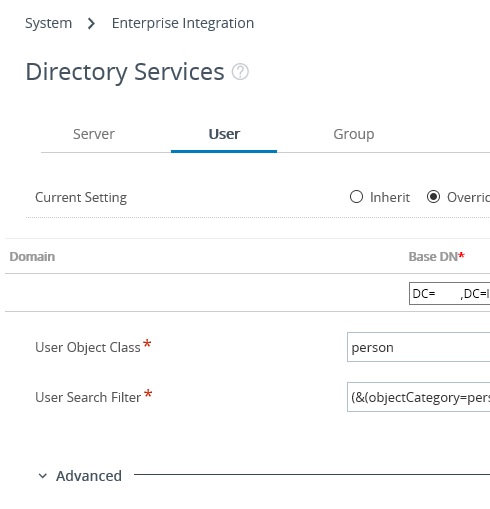The width and height of the screenshot is (490, 509).
Task: Focus the Base DN input field
Action: [x=449, y=294]
